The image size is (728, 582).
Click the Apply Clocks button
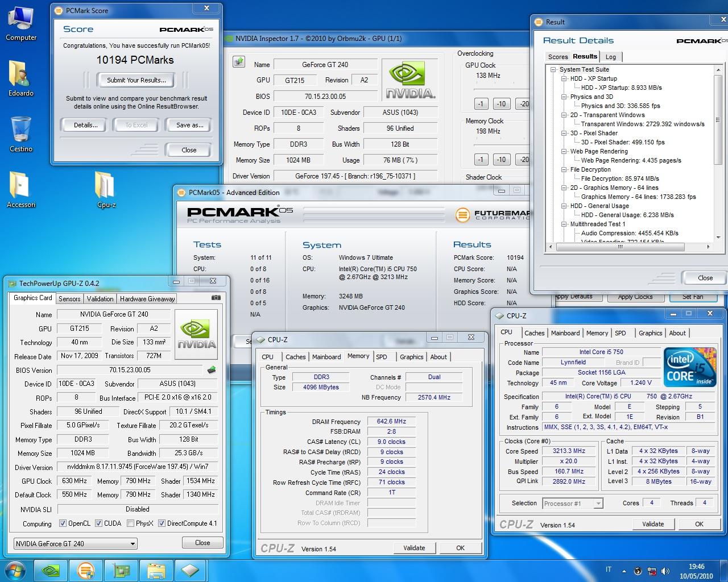(x=635, y=297)
